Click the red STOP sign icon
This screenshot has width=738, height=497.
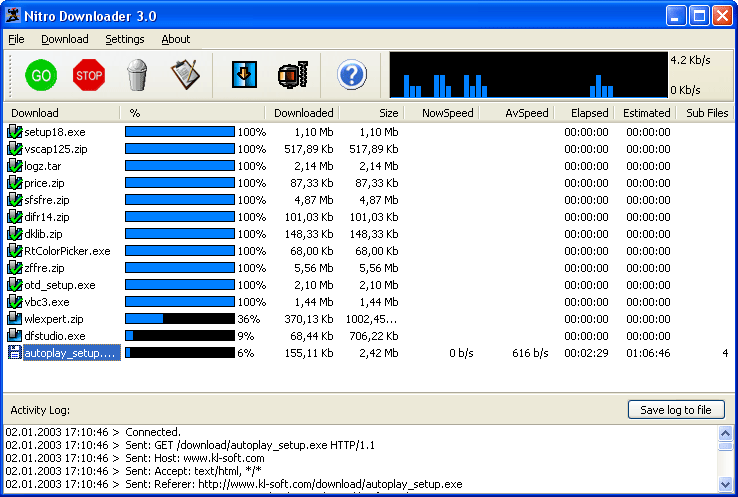(88, 75)
